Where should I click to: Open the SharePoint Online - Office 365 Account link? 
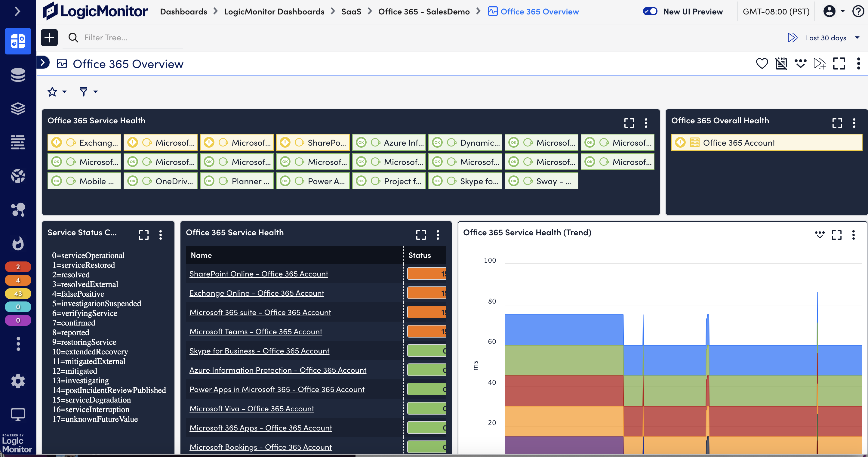[x=258, y=274]
